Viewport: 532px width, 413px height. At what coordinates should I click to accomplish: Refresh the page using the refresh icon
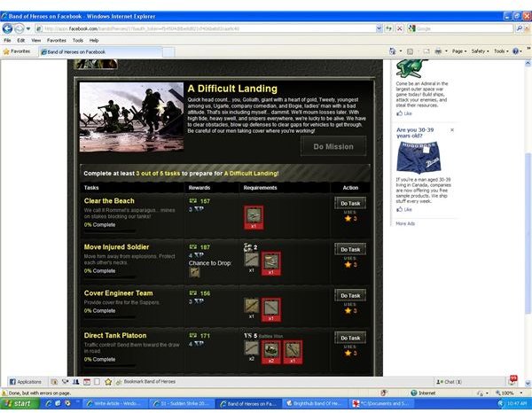(x=389, y=29)
